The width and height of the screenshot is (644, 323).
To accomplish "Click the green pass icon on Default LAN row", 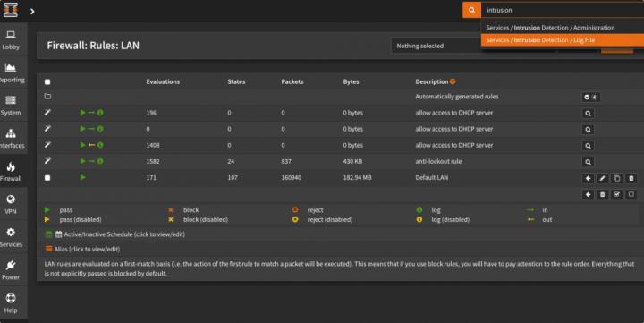I will pos(83,177).
